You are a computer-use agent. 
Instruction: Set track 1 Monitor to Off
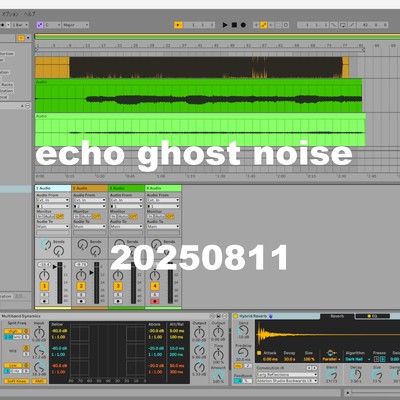60,216
